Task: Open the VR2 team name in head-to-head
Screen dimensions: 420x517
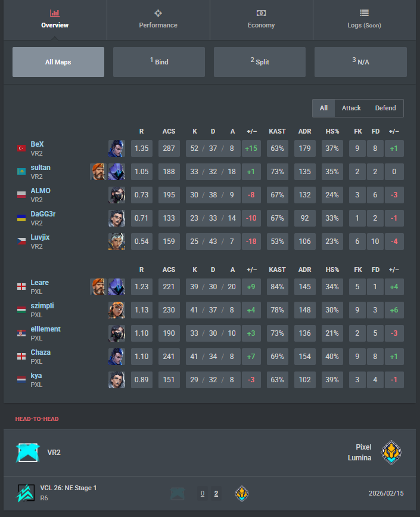Action: tap(54, 453)
